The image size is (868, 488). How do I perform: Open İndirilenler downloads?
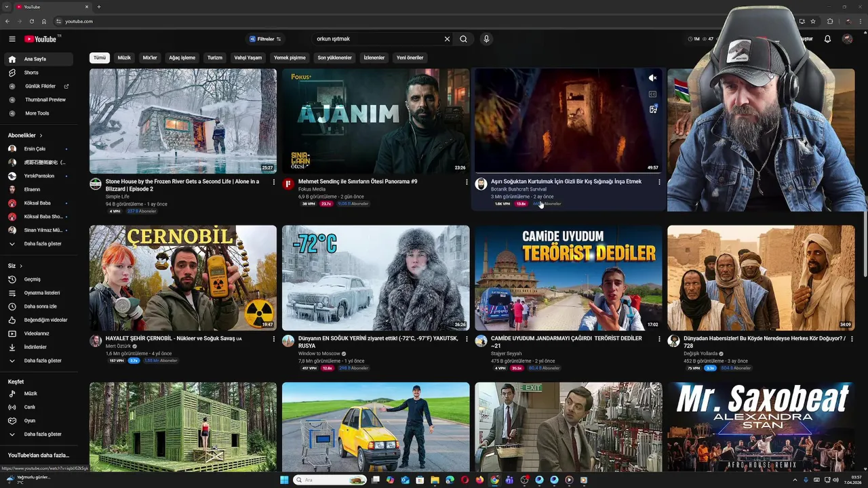point(37,347)
